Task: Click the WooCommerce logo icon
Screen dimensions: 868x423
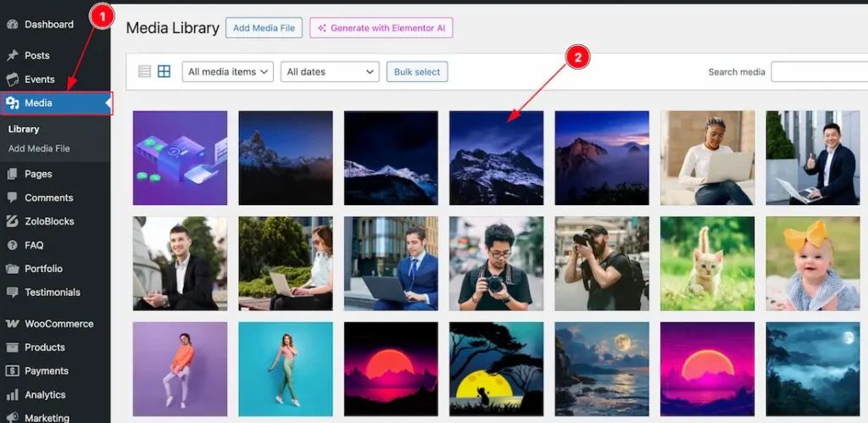Action: pyautogui.click(x=12, y=324)
